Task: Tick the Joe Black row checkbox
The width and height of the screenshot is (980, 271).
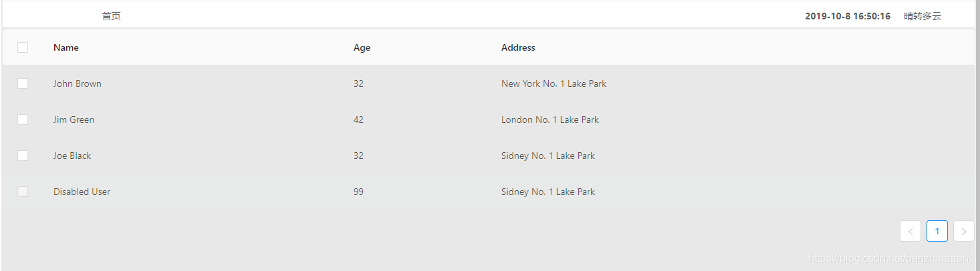Action: click(x=23, y=156)
